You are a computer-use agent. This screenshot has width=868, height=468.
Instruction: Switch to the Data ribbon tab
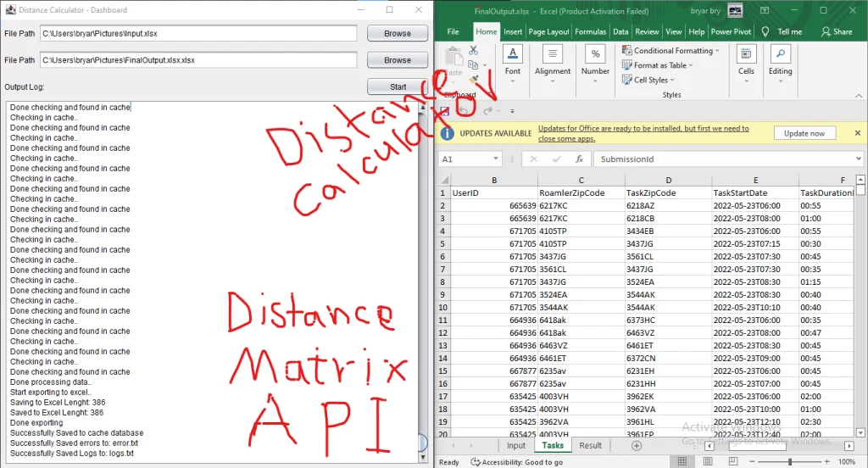(x=620, y=31)
